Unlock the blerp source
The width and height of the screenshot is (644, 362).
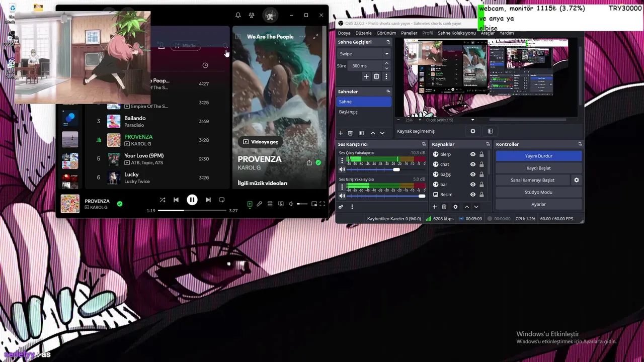pyautogui.click(x=481, y=154)
